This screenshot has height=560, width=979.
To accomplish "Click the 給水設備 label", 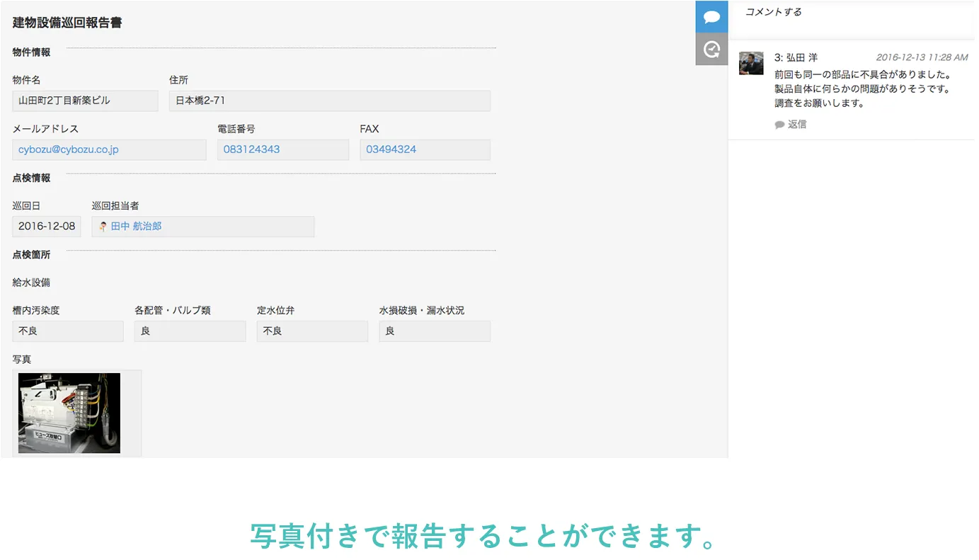I will [x=31, y=282].
